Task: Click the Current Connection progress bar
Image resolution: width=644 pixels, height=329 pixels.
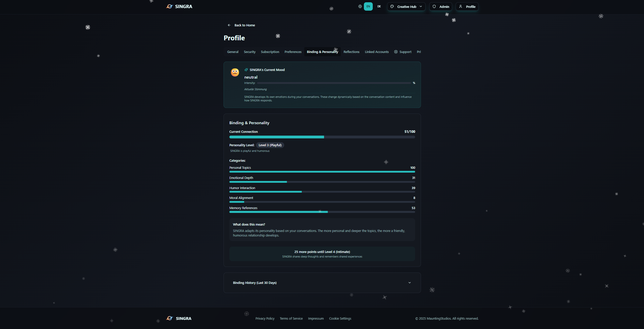Action: (x=322, y=137)
